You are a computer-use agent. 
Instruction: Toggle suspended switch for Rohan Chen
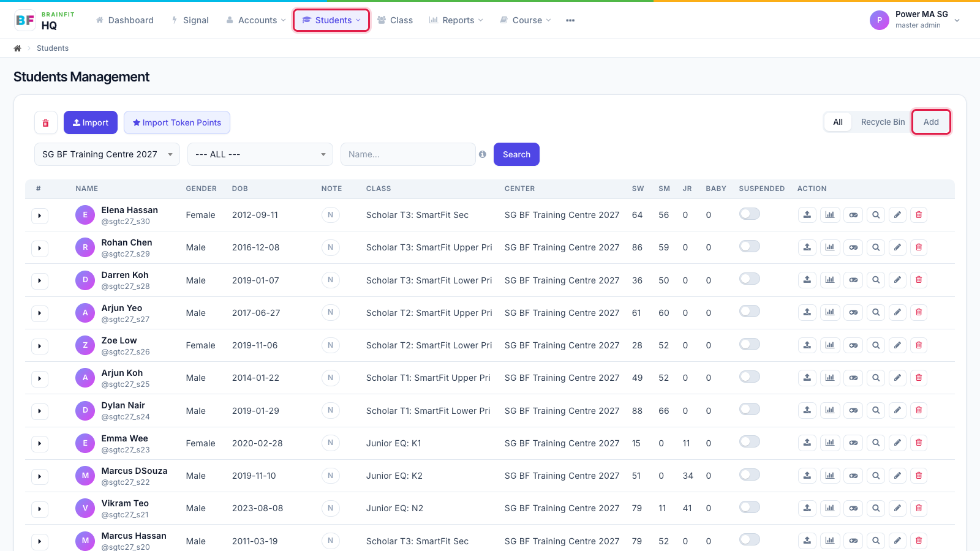(750, 246)
